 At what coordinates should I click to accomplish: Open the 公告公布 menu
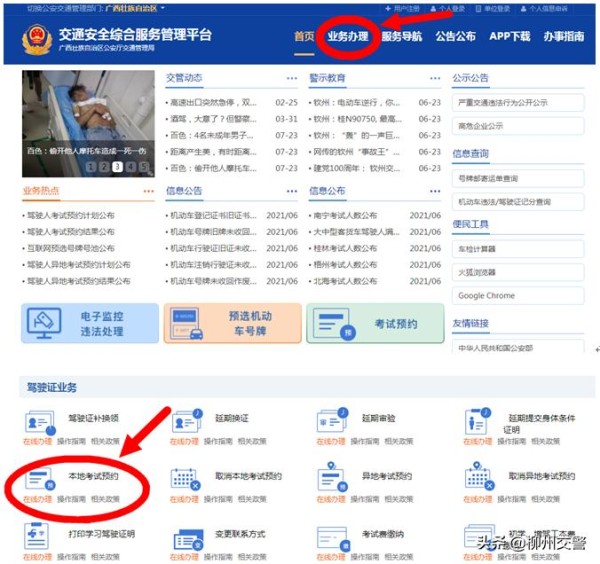(456, 36)
